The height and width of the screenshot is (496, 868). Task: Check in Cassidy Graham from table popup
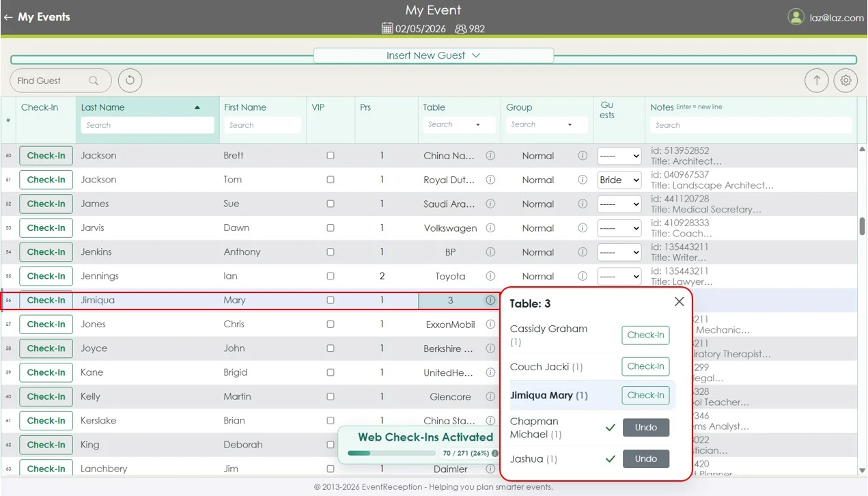point(645,335)
